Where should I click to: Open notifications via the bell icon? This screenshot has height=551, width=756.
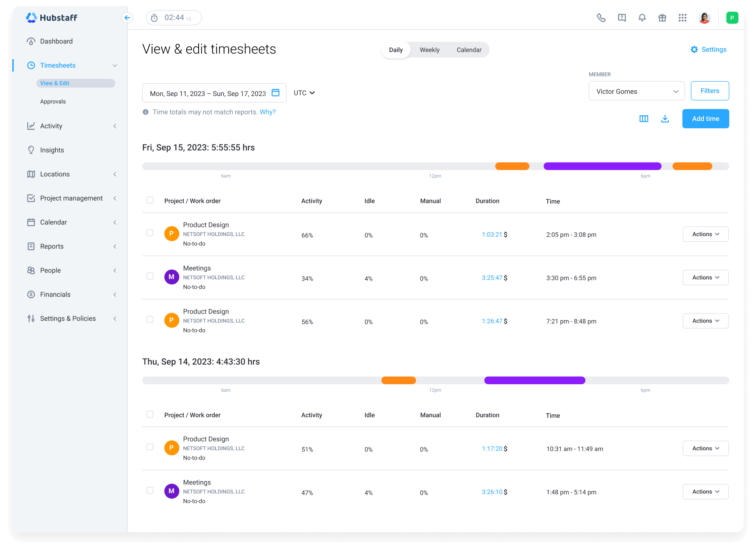click(642, 17)
